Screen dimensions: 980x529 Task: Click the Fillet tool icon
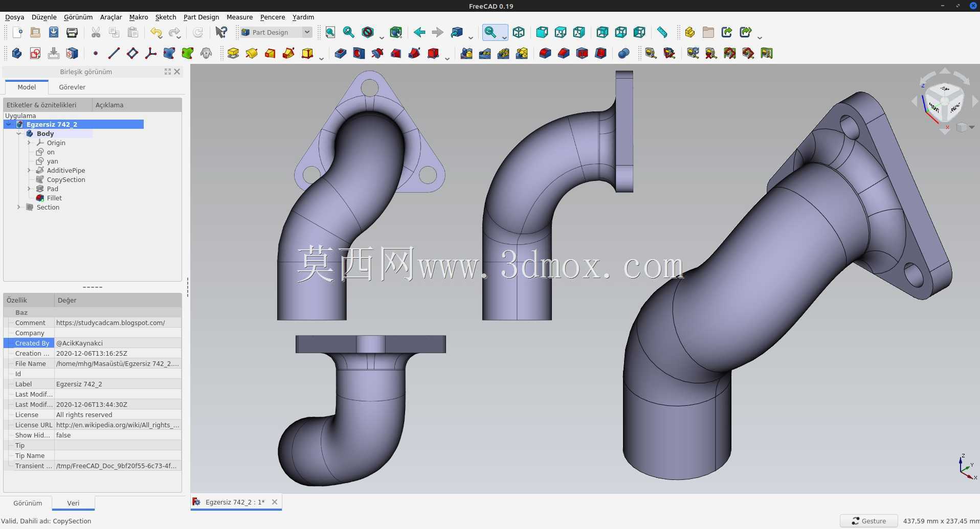(x=545, y=53)
